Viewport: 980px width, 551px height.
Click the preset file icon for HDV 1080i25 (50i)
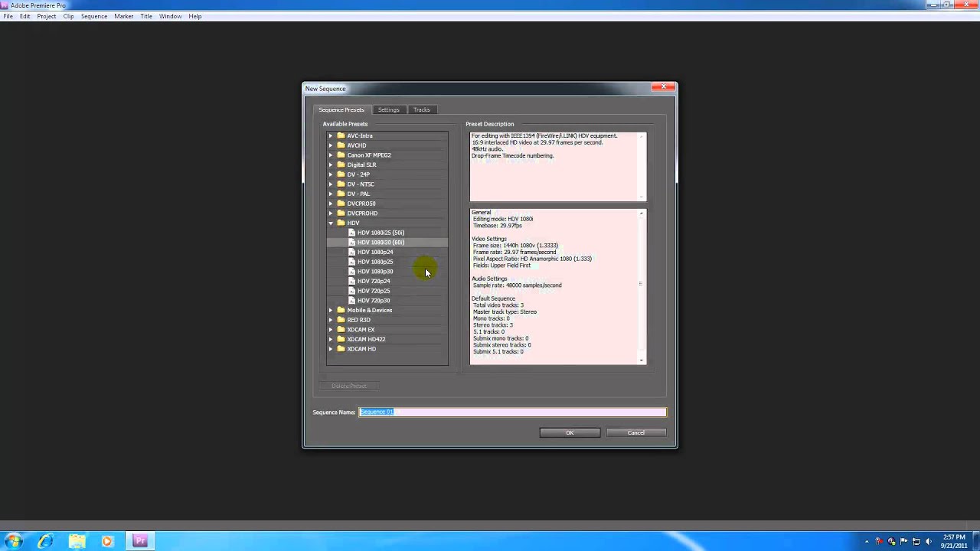351,233
